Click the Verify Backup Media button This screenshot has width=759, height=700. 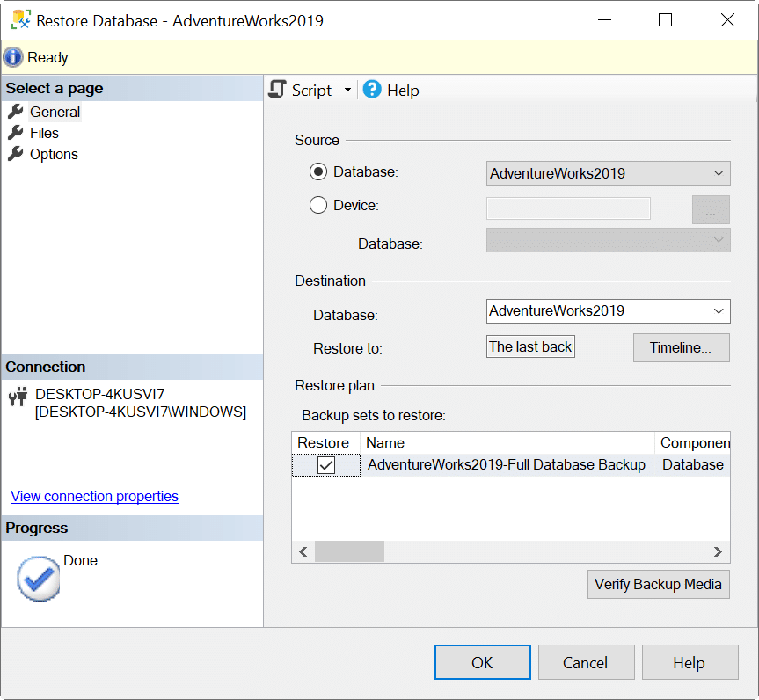coord(658,584)
